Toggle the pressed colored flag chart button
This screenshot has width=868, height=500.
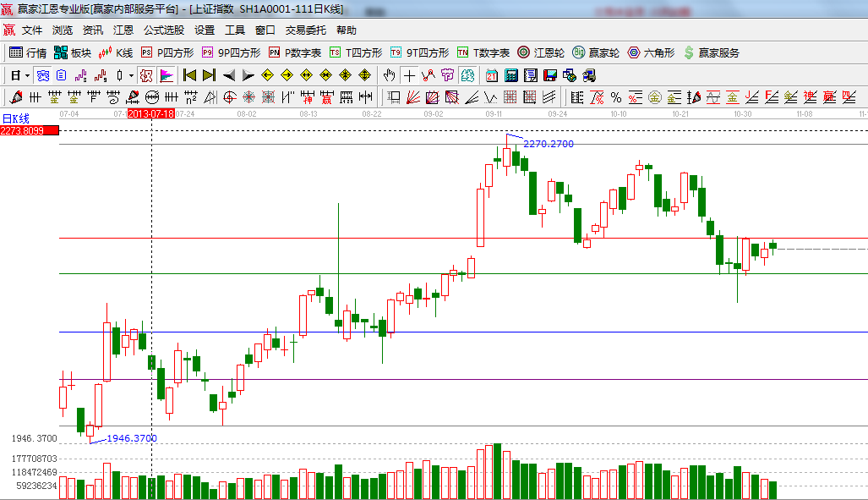tap(166, 75)
